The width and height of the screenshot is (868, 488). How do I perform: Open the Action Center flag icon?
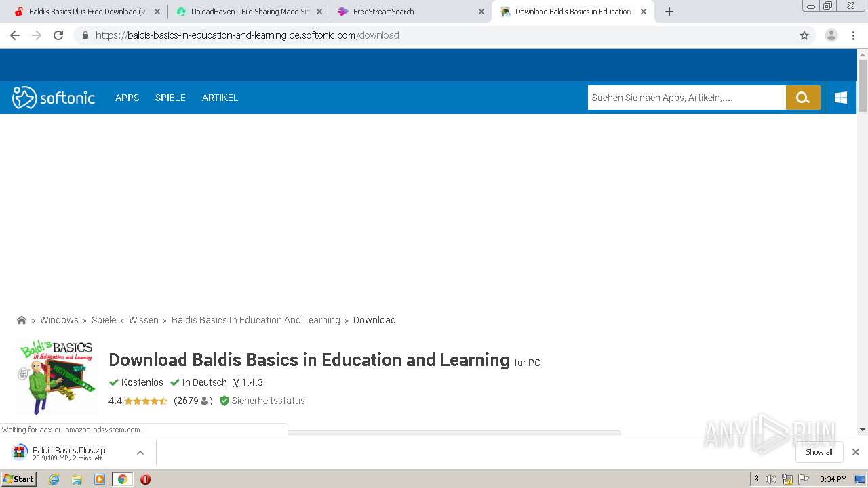(x=804, y=479)
